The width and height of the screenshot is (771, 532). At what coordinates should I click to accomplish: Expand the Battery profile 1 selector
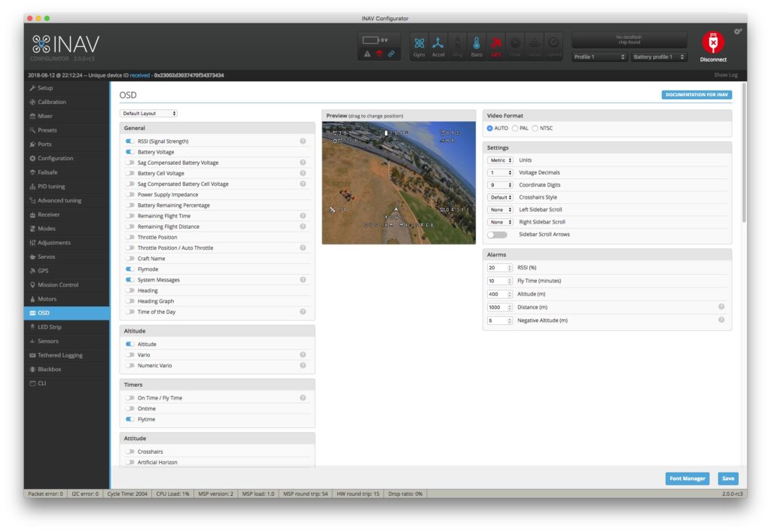coord(660,57)
